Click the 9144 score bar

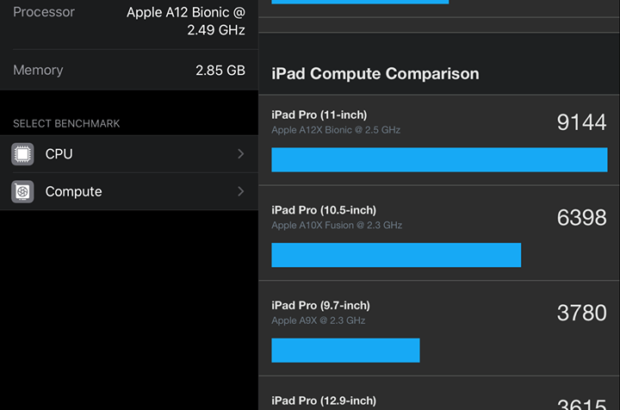click(439, 160)
